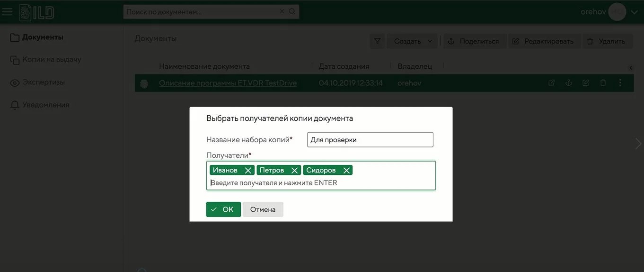Click the Отмена button

[263, 209]
